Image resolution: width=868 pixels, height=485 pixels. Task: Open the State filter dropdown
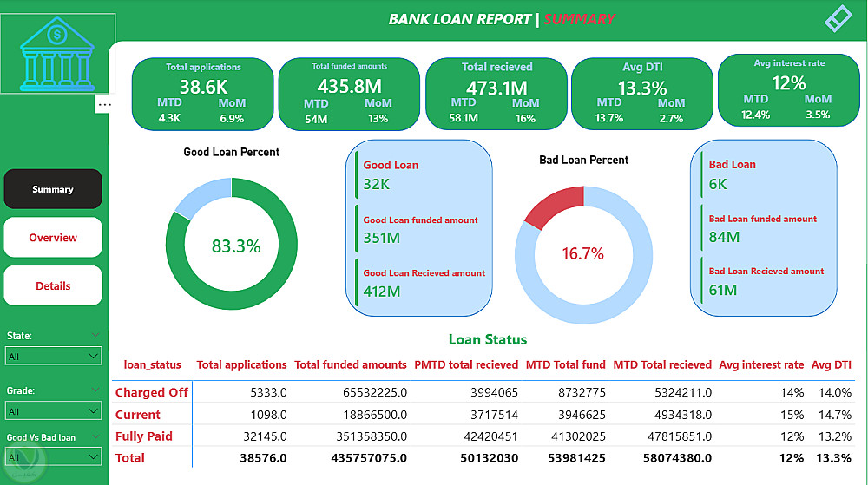tap(53, 356)
